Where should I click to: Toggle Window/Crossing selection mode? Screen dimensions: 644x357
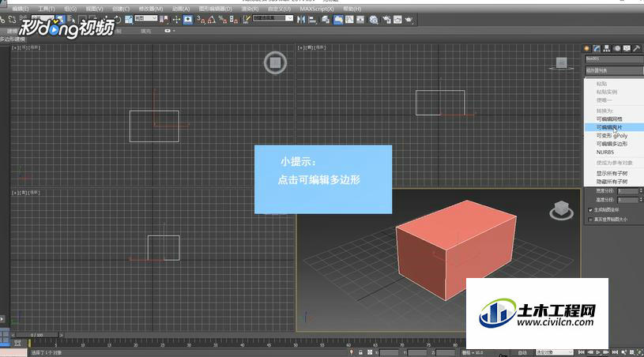pos(92,19)
